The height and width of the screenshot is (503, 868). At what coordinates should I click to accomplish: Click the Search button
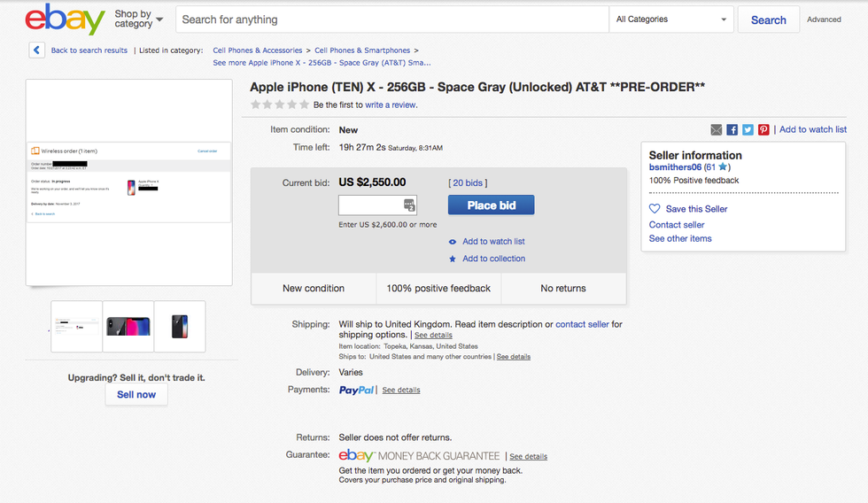tap(768, 19)
